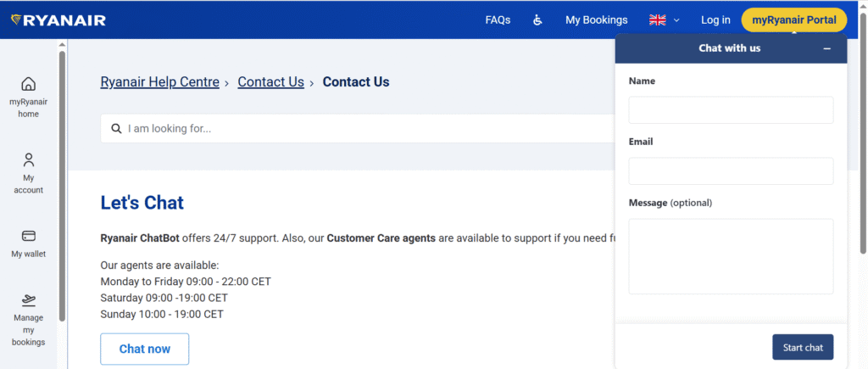
Task: Click the Chat with us header title
Action: click(729, 48)
